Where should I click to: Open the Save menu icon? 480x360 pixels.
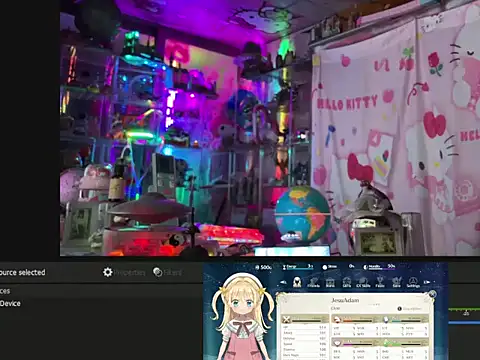click(x=396, y=282)
